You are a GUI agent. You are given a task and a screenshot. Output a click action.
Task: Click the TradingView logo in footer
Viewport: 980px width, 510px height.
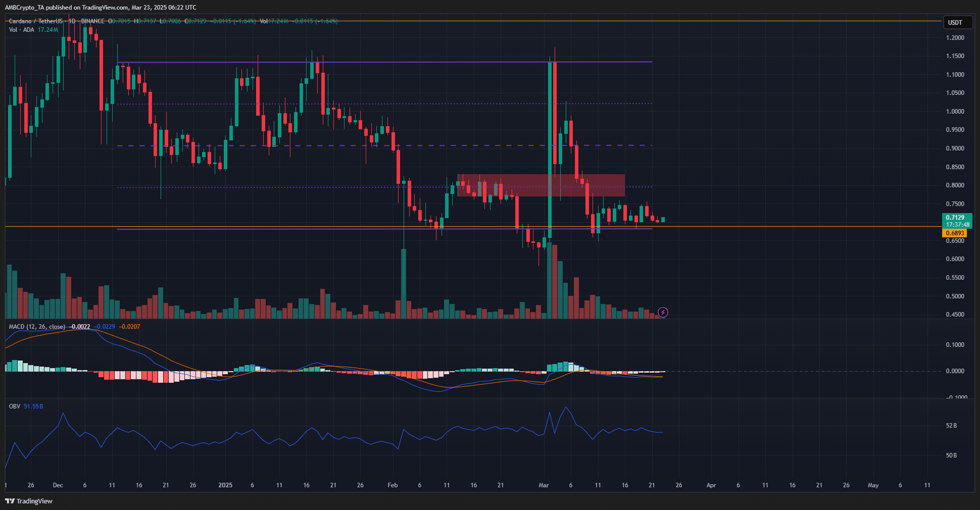[x=28, y=501]
